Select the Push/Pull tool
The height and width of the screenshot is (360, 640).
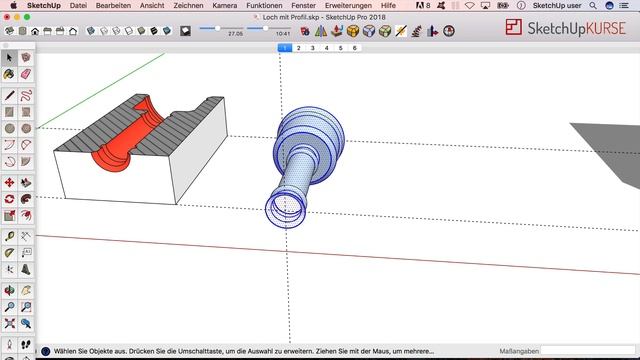coord(26,183)
